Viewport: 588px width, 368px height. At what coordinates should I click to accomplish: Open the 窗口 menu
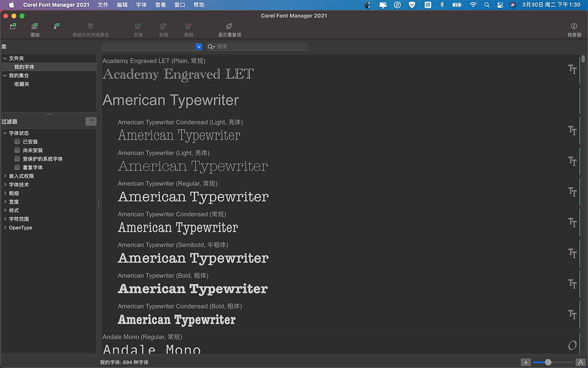[x=179, y=4]
